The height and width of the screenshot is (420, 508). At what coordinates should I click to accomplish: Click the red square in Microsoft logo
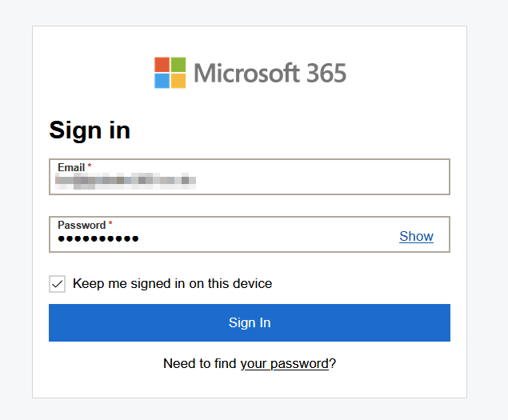(x=162, y=65)
